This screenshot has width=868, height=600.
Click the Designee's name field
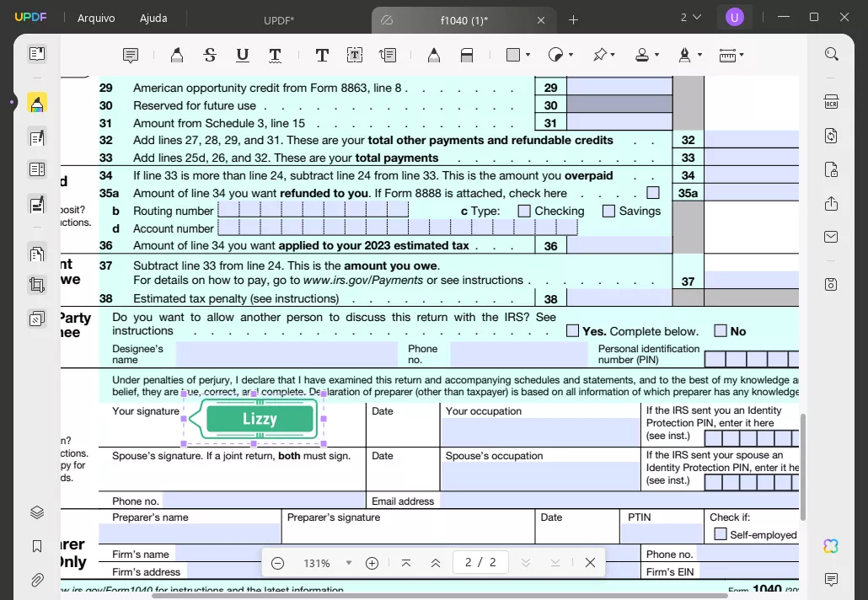(287, 354)
